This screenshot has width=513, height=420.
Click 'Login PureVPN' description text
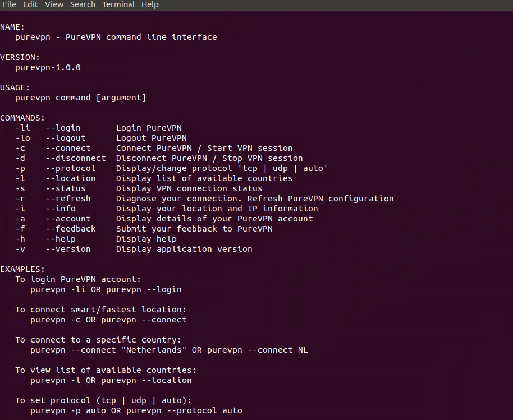click(149, 128)
